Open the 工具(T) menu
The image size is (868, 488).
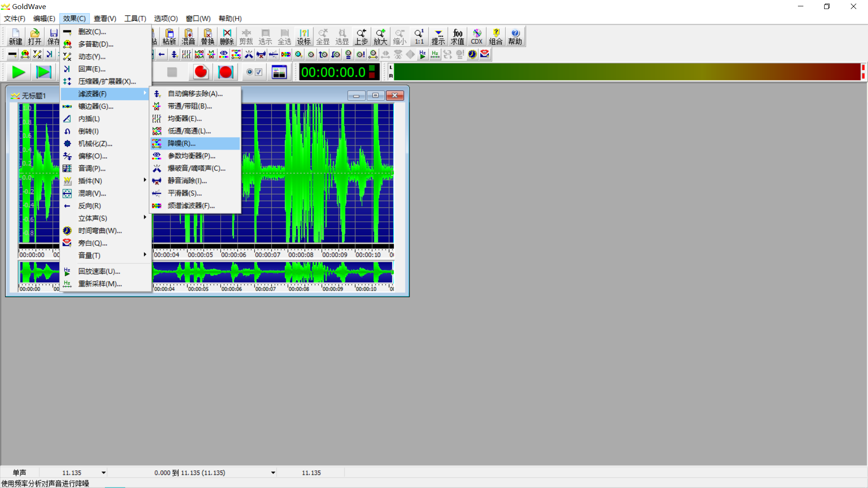[x=135, y=19]
